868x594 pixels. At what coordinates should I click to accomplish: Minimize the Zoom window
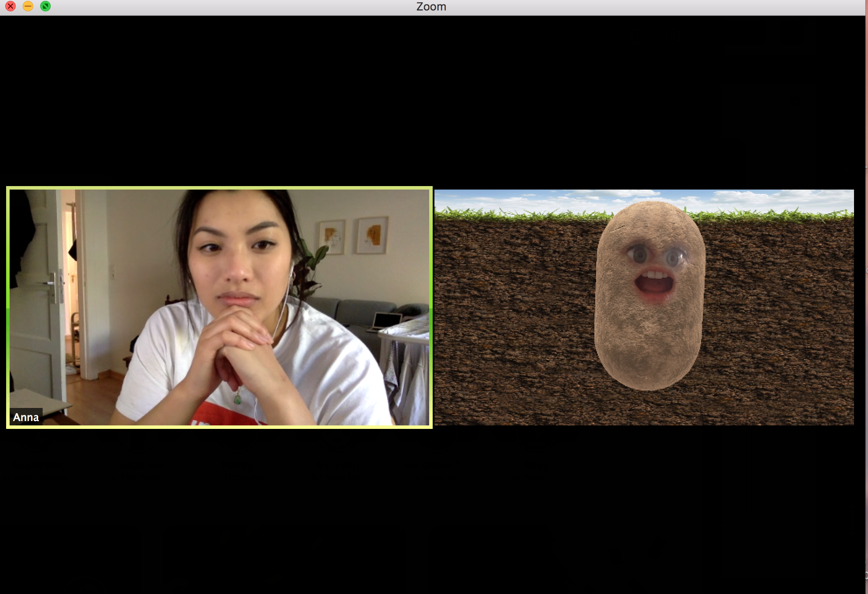(x=28, y=6)
